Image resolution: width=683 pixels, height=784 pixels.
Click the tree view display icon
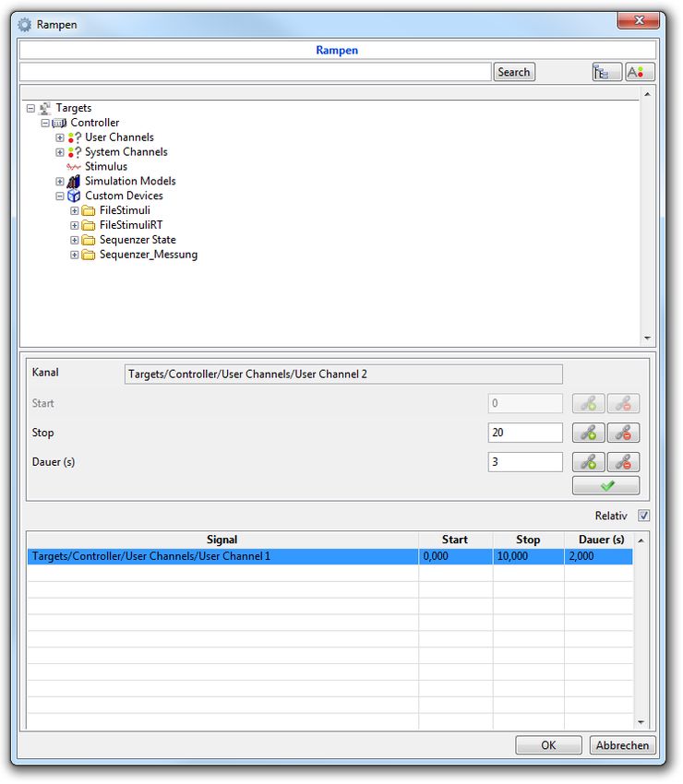point(606,72)
